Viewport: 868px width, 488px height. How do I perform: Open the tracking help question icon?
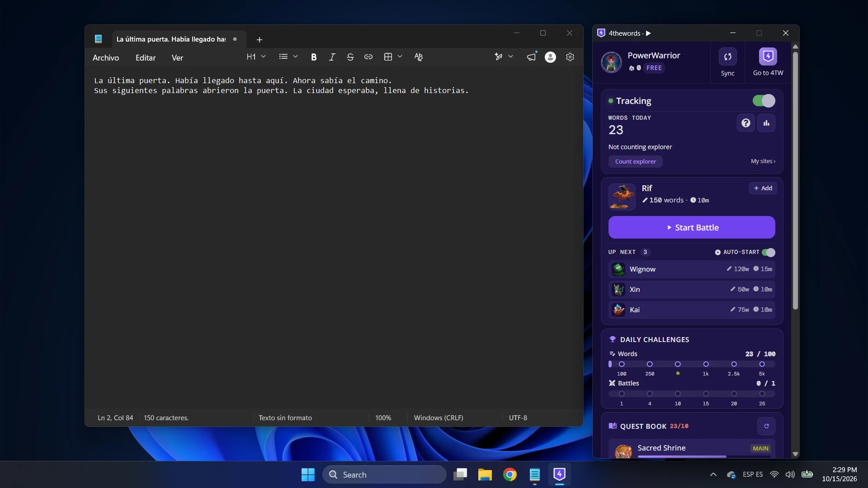(x=746, y=123)
